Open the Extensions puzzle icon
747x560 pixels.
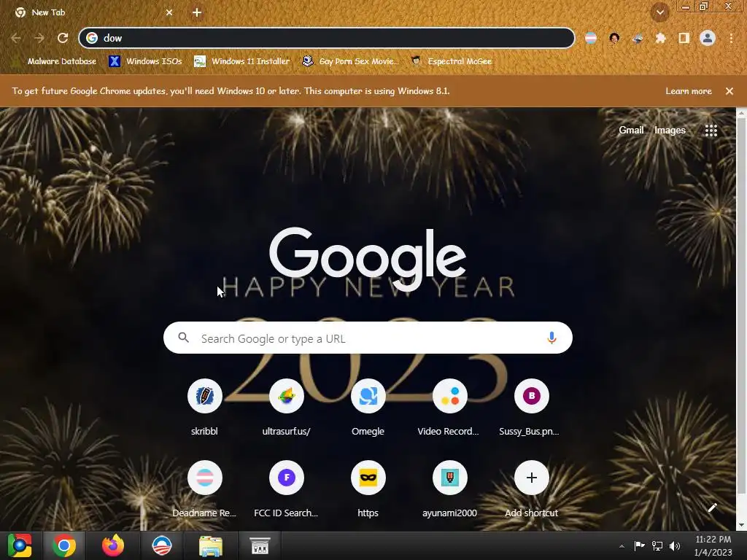pos(661,38)
